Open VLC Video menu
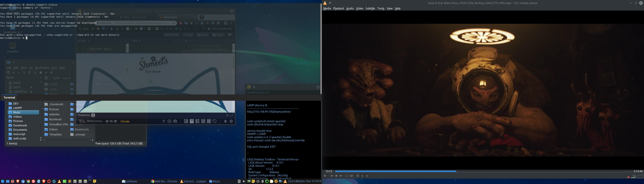 tap(359, 9)
